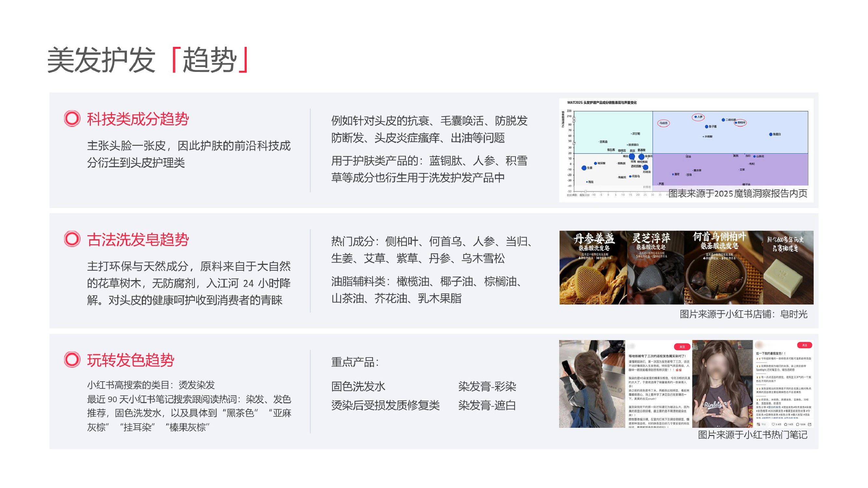Screen dimensions: 868x488
Task: Open the braided hair girl photo
Action: coord(592,384)
